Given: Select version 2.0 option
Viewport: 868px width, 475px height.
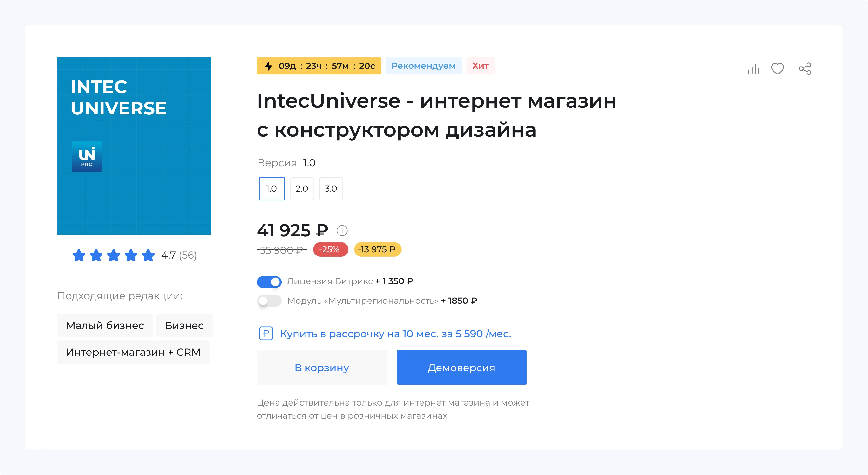Looking at the screenshot, I should pos(302,189).
